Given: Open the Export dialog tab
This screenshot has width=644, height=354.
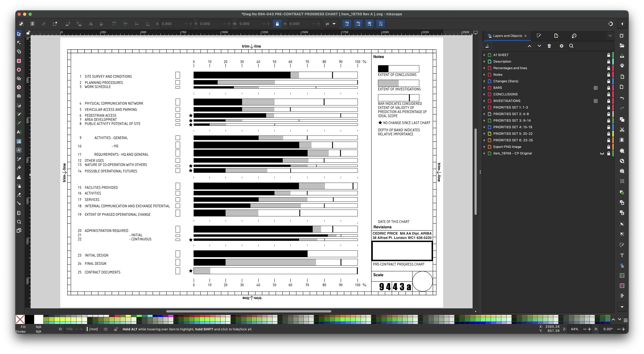Looking at the screenshot, I should (556, 36).
